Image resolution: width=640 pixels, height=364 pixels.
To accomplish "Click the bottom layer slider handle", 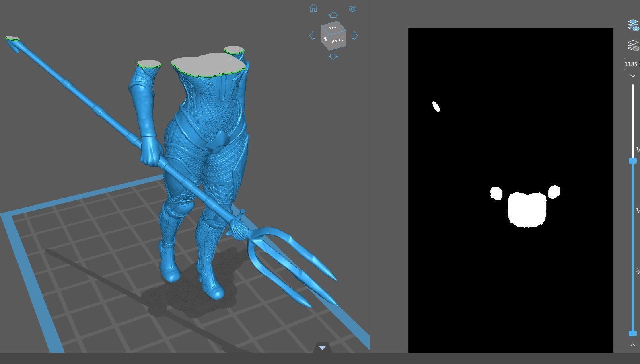I will pyautogui.click(x=633, y=333).
